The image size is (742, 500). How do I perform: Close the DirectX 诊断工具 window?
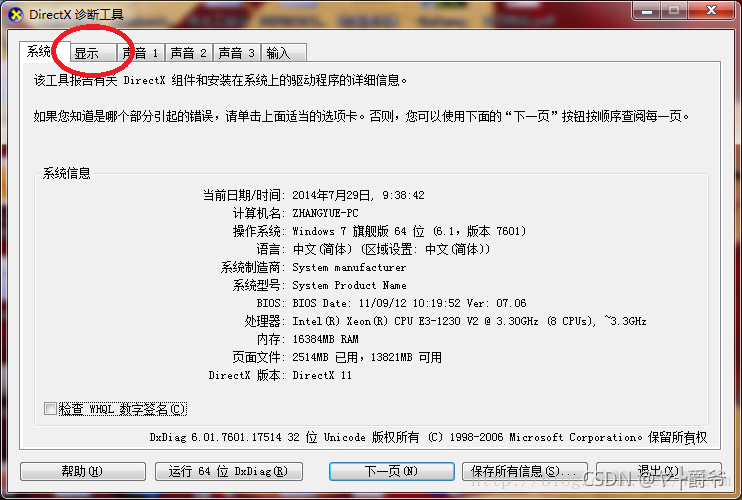pos(709,12)
